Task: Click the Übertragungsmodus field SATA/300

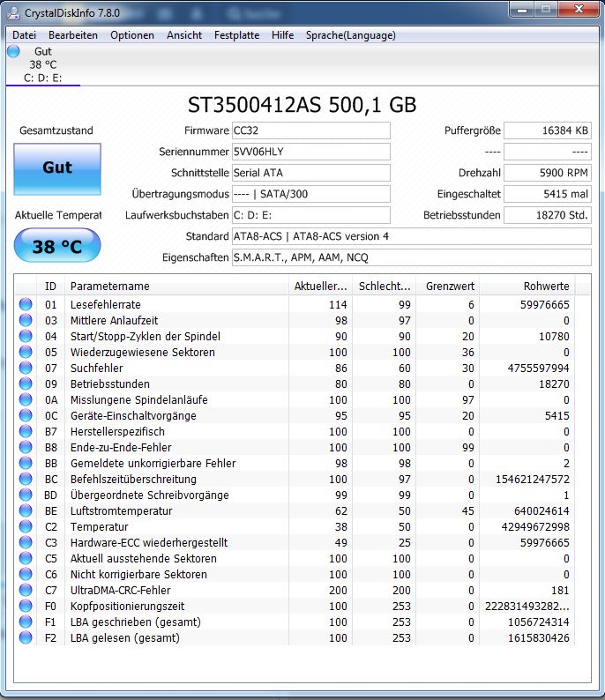Action: (311, 194)
